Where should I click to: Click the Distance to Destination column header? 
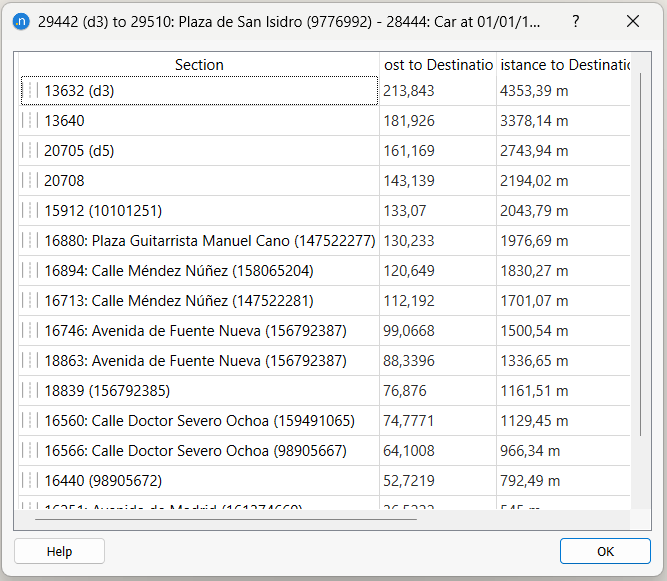pos(564,65)
